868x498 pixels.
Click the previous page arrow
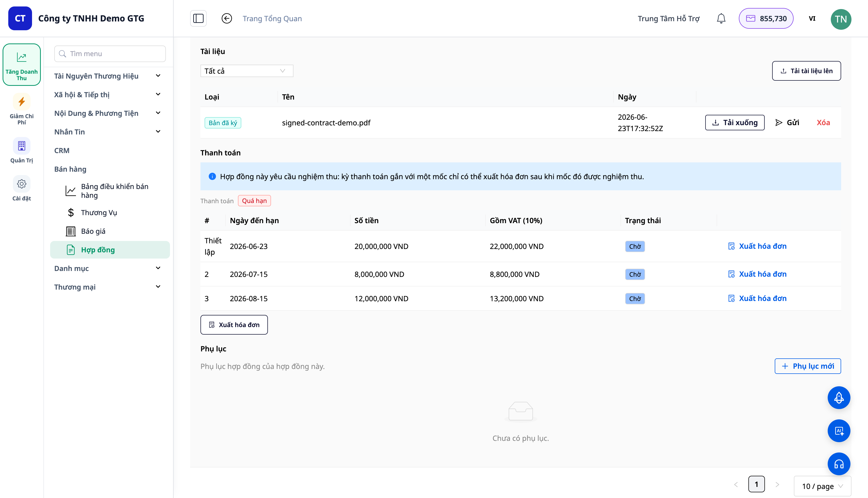[736, 484]
